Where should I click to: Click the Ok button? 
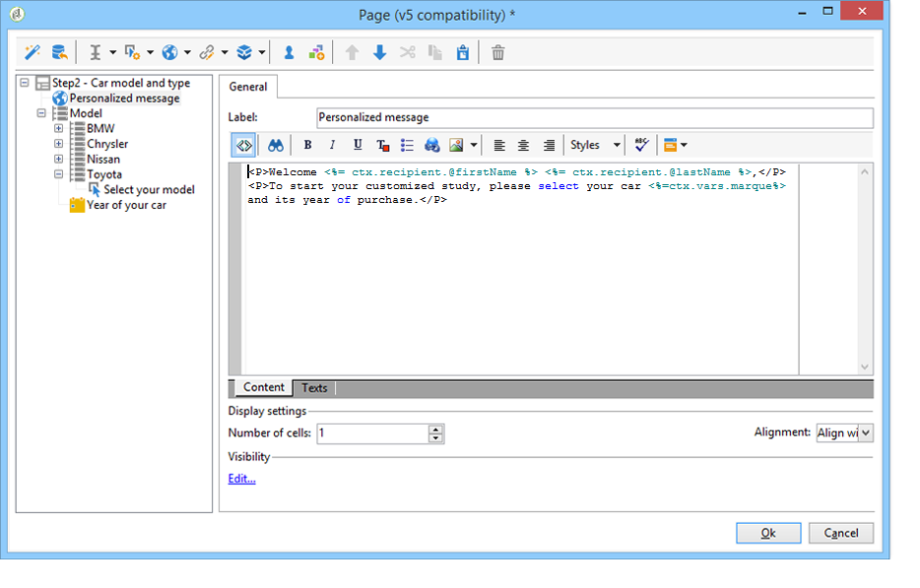(767, 533)
